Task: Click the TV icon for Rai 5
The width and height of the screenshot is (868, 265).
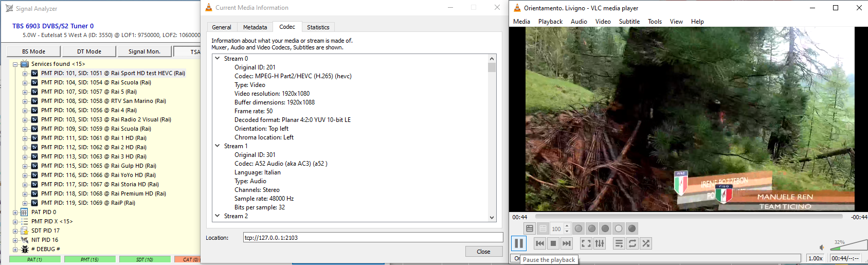Action: click(x=34, y=92)
